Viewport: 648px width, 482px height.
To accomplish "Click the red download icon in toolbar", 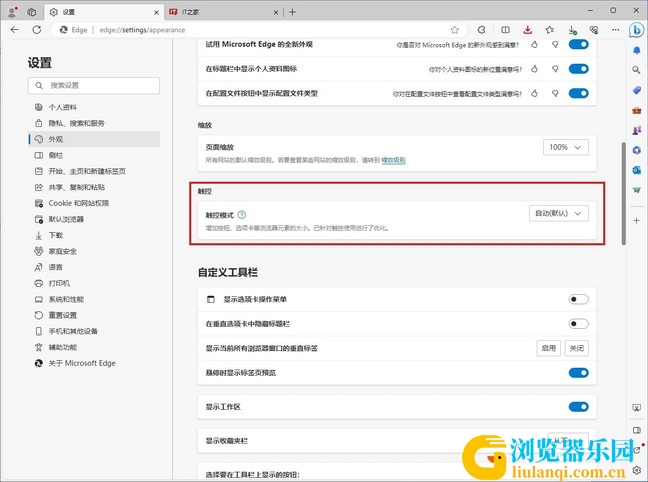I will pos(527,30).
